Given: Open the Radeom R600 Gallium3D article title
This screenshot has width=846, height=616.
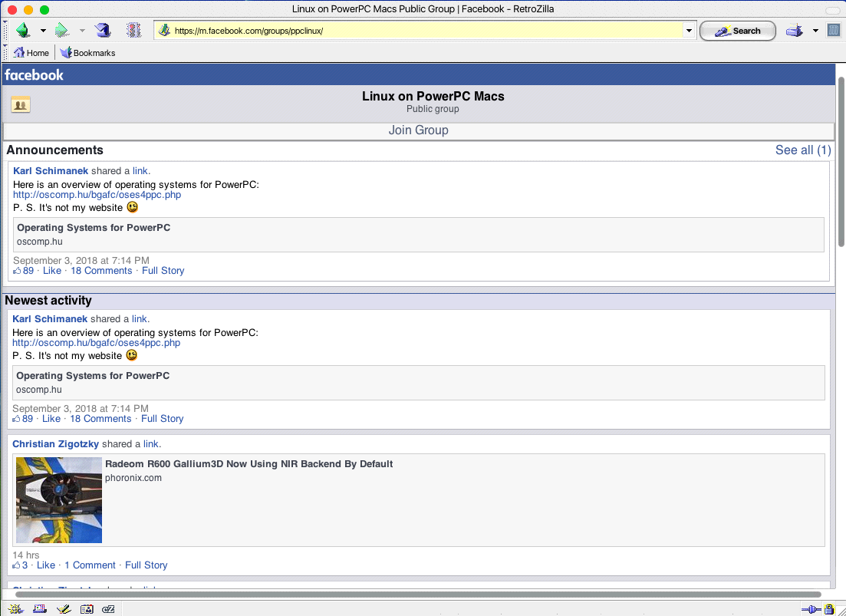Looking at the screenshot, I should click(x=249, y=464).
